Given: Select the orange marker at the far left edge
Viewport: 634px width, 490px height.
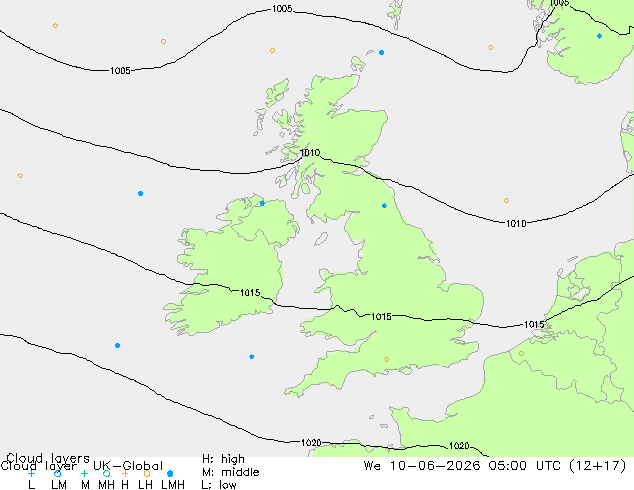Looking at the screenshot, I should [20, 175].
